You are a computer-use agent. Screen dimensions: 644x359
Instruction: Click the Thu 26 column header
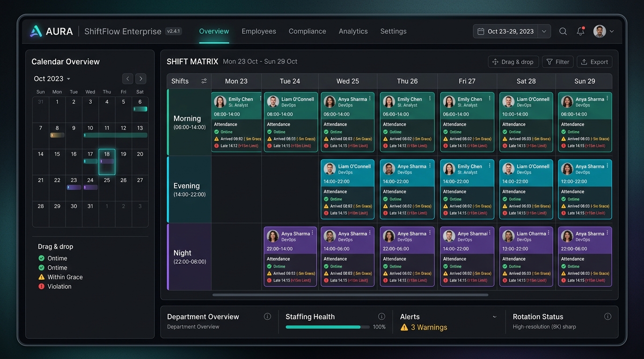pyautogui.click(x=407, y=81)
